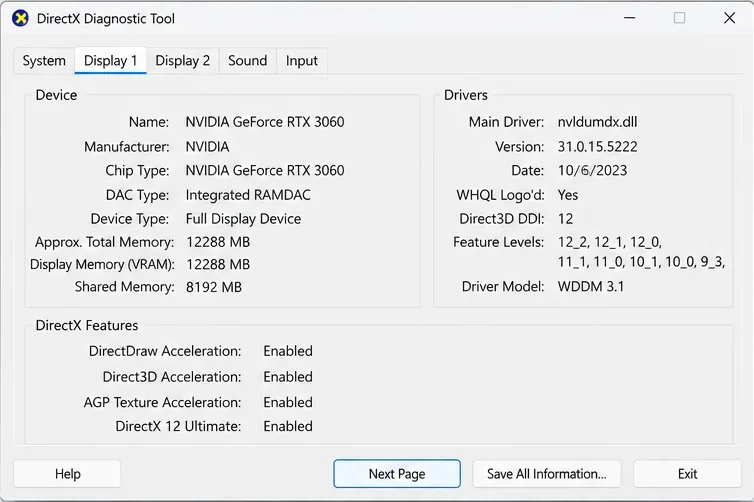This screenshot has height=502, width=754.
Task: Click the Full Display Device value
Action: pos(243,219)
